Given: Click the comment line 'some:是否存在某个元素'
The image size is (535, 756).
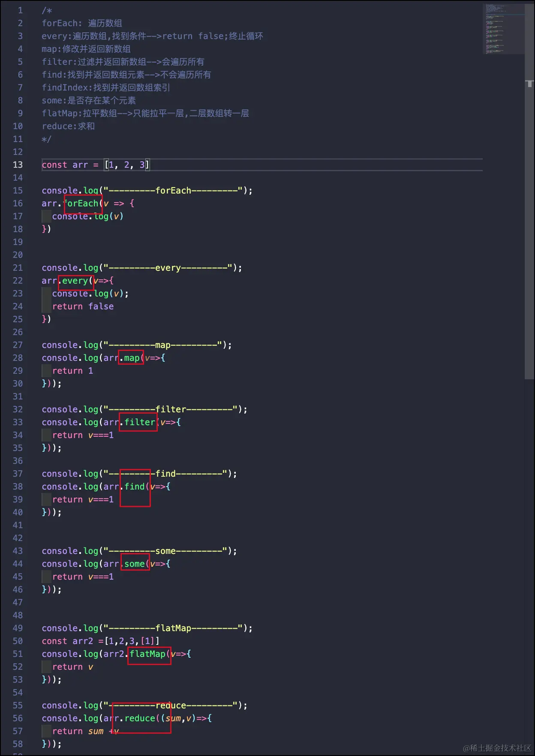Looking at the screenshot, I should point(89,100).
